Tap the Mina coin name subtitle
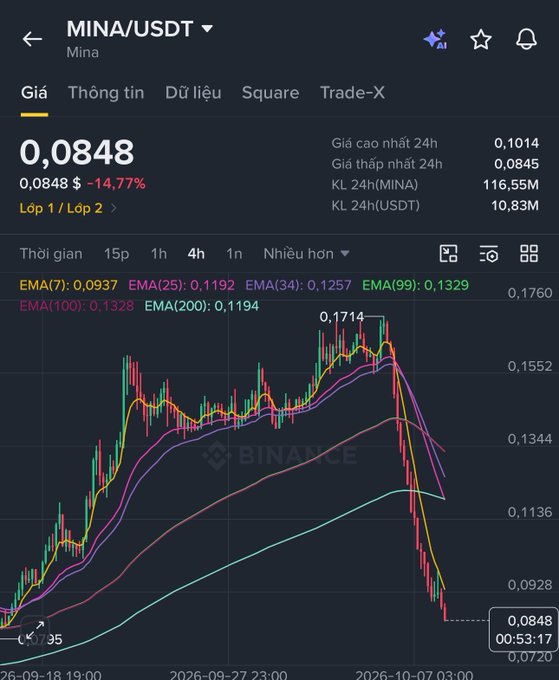Viewport: 559px width, 680px height. pos(82,52)
